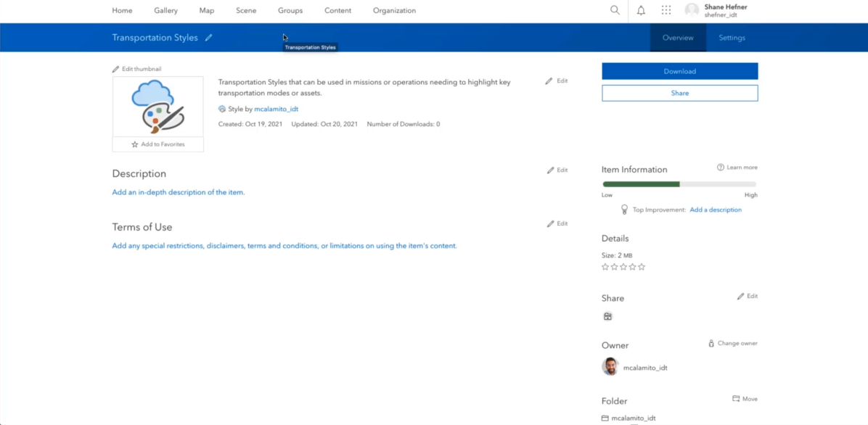Open the app launcher grid
The width and height of the screenshot is (868, 425).
[666, 10]
